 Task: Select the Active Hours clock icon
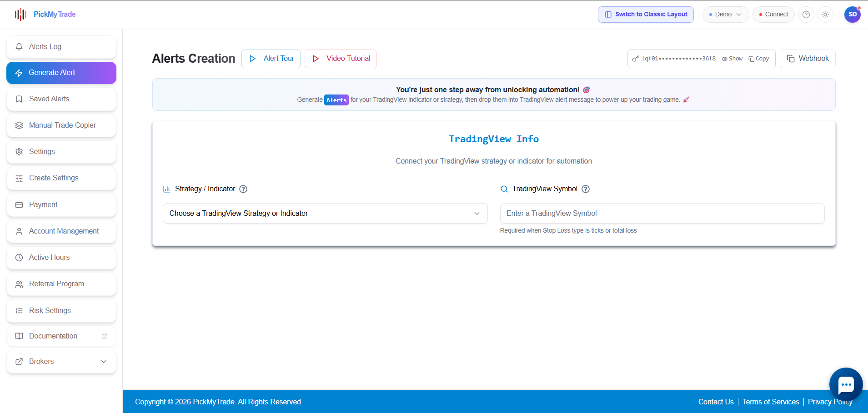tap(19, 258)
